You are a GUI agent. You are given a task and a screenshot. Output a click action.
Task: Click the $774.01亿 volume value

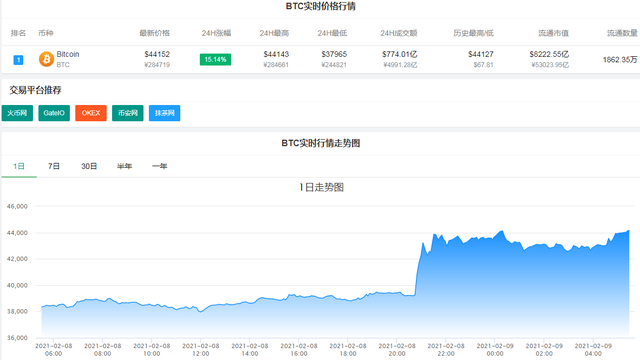(400, 54)
